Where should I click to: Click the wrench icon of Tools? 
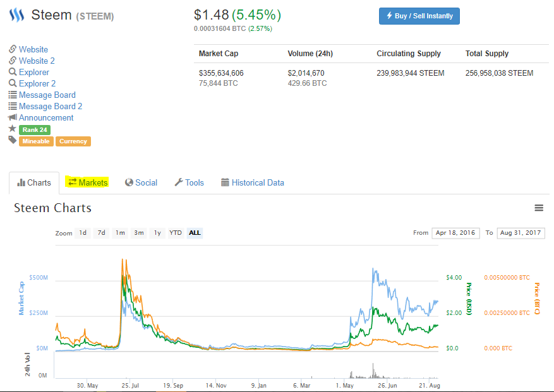pyautogui.click(x=179, y=182)
